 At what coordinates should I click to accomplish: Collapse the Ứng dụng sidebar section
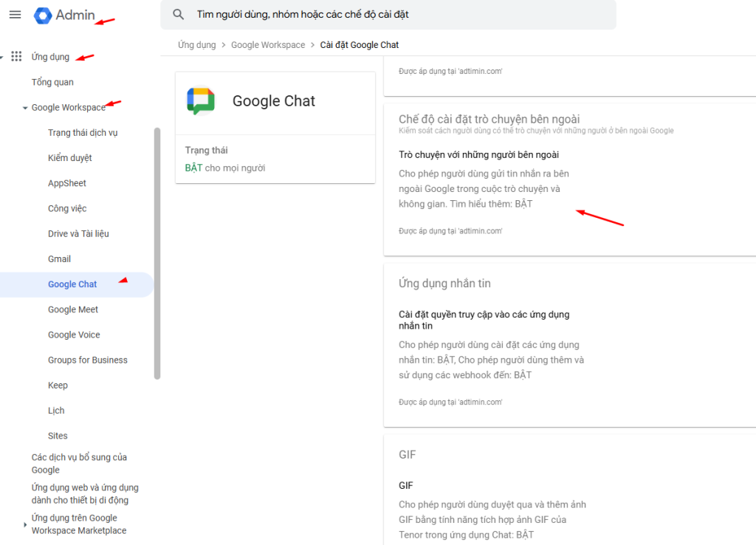tap(1, 57)
